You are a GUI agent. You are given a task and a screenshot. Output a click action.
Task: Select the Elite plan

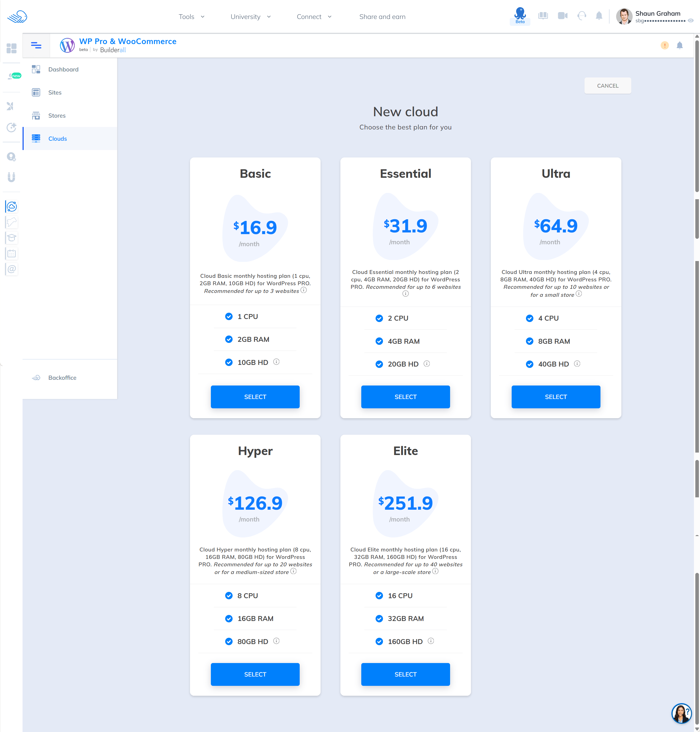(405, 674)
